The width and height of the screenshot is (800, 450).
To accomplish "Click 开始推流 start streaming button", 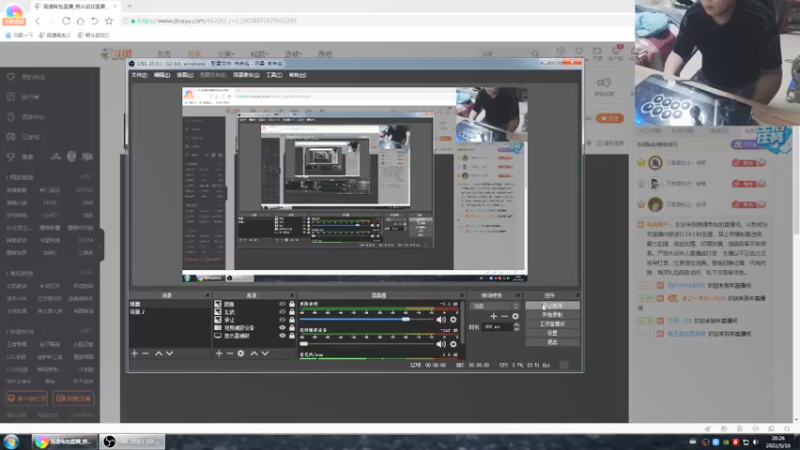I will click(x=553, y=306).
